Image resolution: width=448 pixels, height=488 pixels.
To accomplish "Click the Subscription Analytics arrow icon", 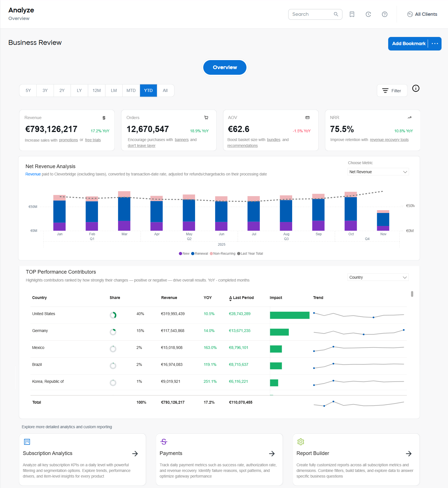I will [x=135, y=454].
